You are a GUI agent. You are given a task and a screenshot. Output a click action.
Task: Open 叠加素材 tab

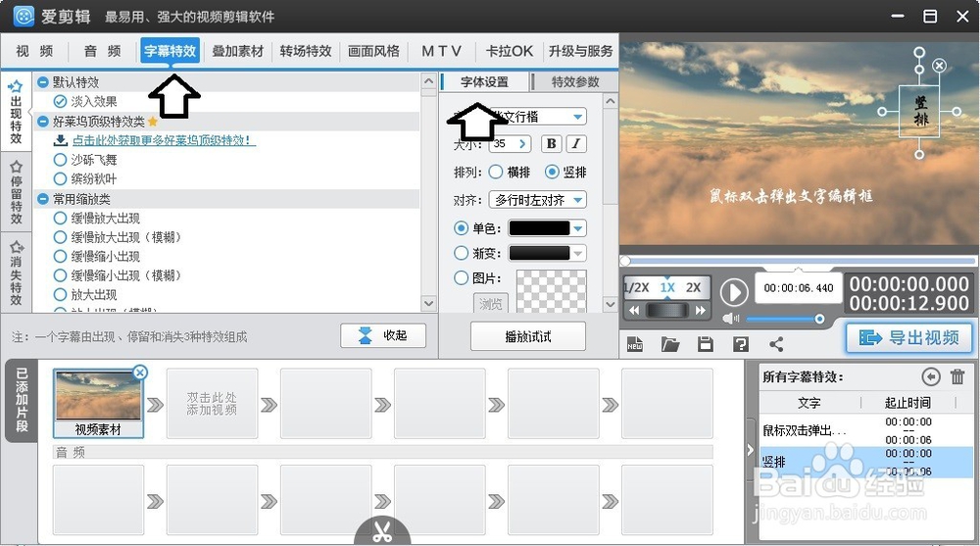tap(237, 51)
